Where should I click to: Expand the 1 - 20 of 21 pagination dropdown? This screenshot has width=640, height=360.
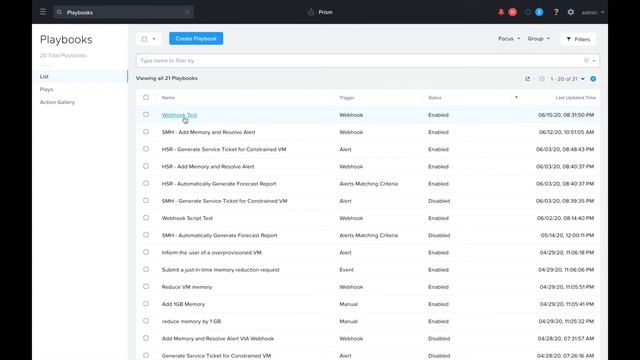[567, 79]
